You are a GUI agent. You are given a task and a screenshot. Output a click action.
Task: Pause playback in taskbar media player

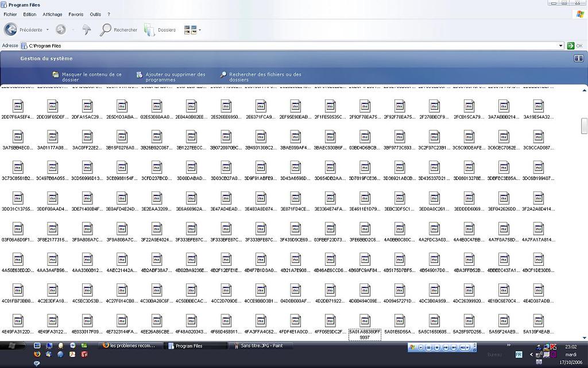pos(428,348)
